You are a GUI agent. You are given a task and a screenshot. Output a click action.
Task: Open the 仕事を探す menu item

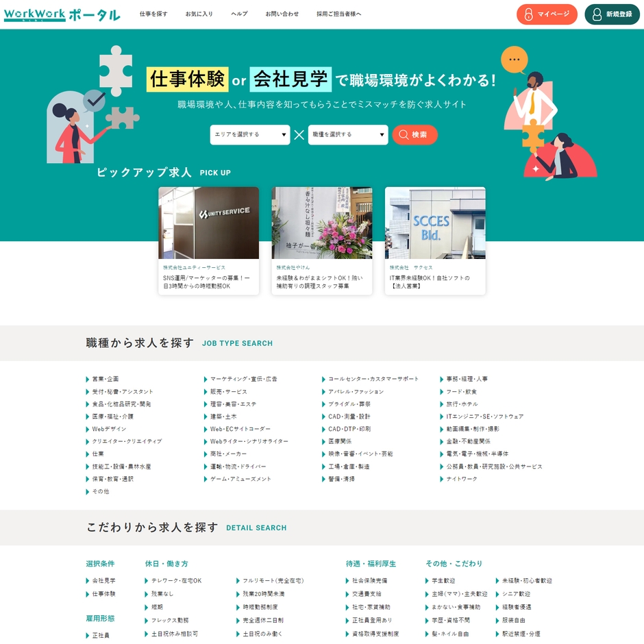(153, 14)
